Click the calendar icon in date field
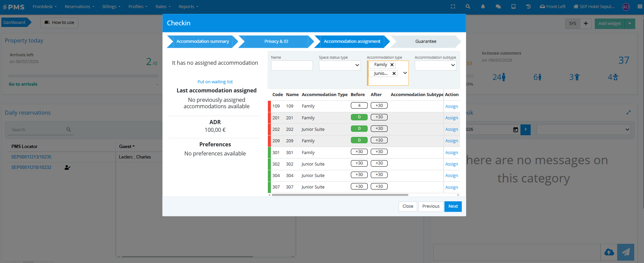 (515, 129)
